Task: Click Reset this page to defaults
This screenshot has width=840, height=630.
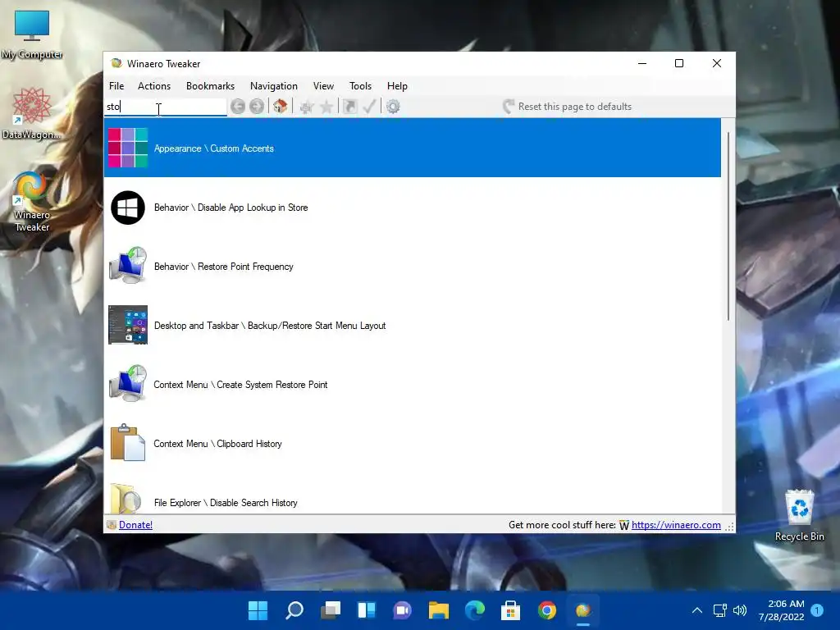Action: pos(568,107)
